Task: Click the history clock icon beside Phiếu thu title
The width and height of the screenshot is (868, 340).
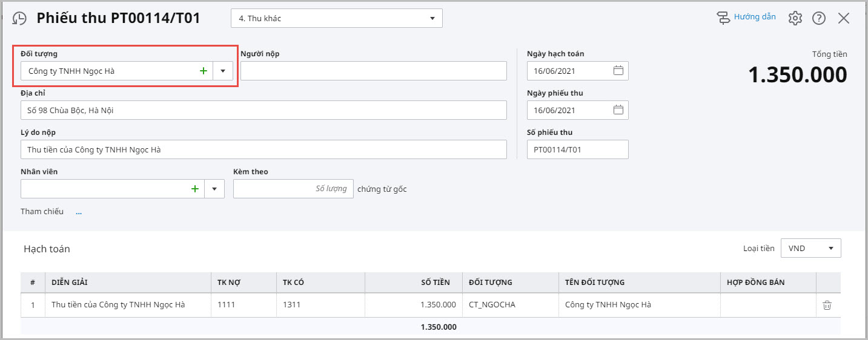Action: click(19, 18)
